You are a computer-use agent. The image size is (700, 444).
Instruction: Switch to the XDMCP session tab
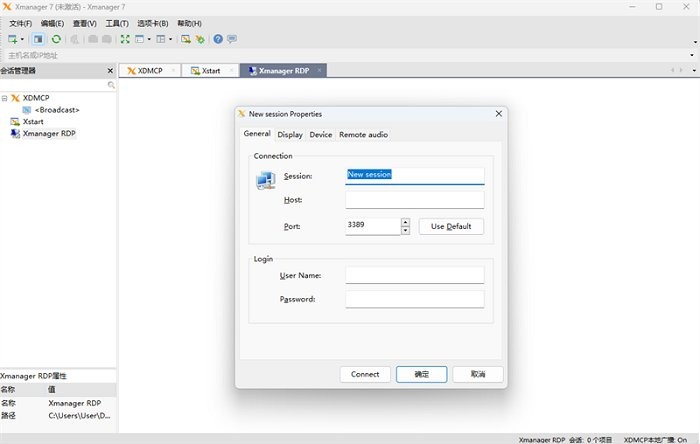[150, 71]
